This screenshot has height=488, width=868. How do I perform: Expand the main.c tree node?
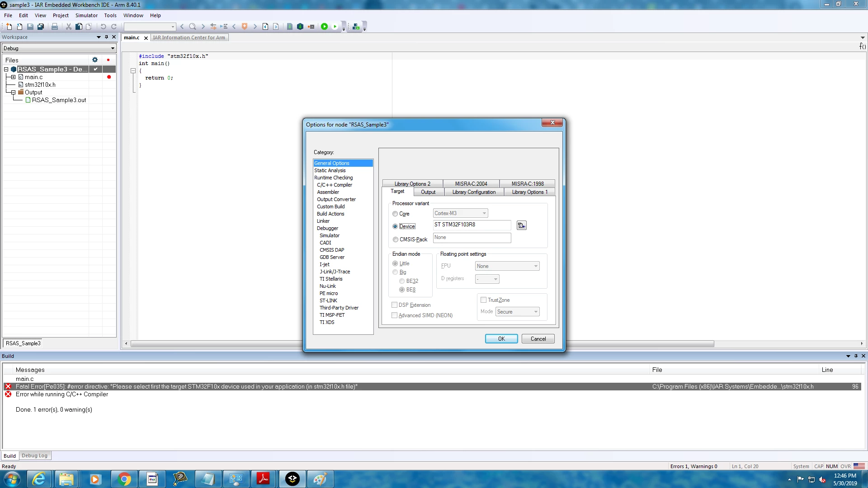(x=13, y=77)
